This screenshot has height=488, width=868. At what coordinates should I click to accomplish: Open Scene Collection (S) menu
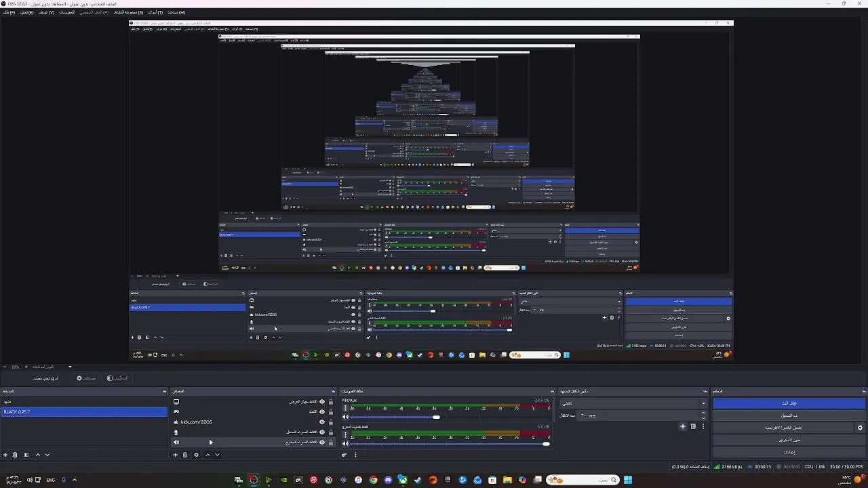pyautogui.click(x=127, y=12)
